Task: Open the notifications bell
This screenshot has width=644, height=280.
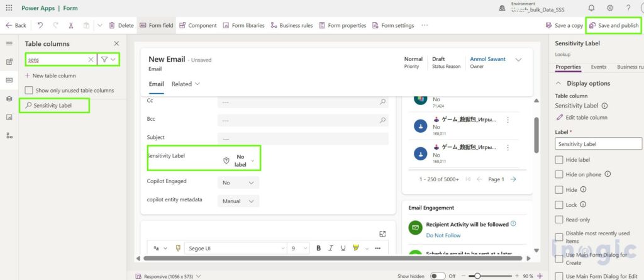Action: (x=591, y=8)
